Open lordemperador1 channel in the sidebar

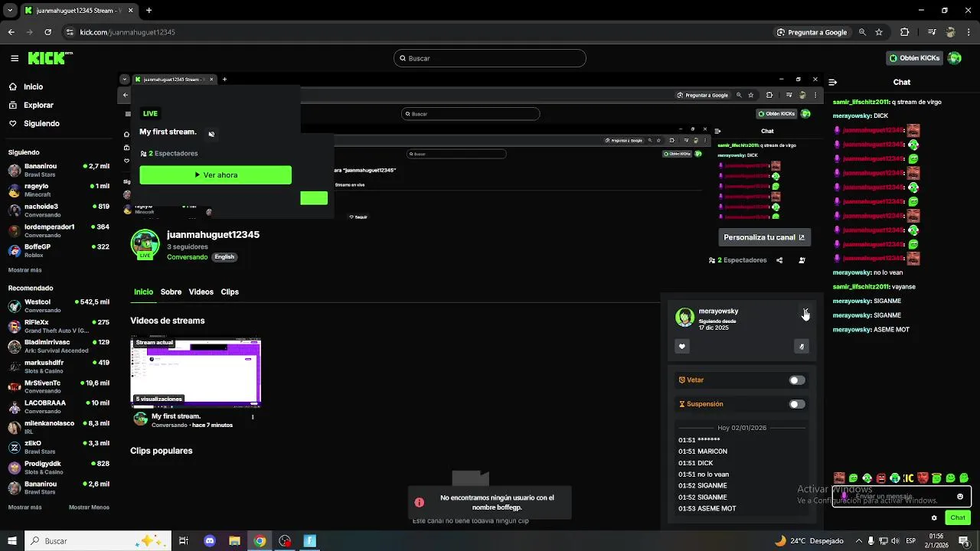59,230
